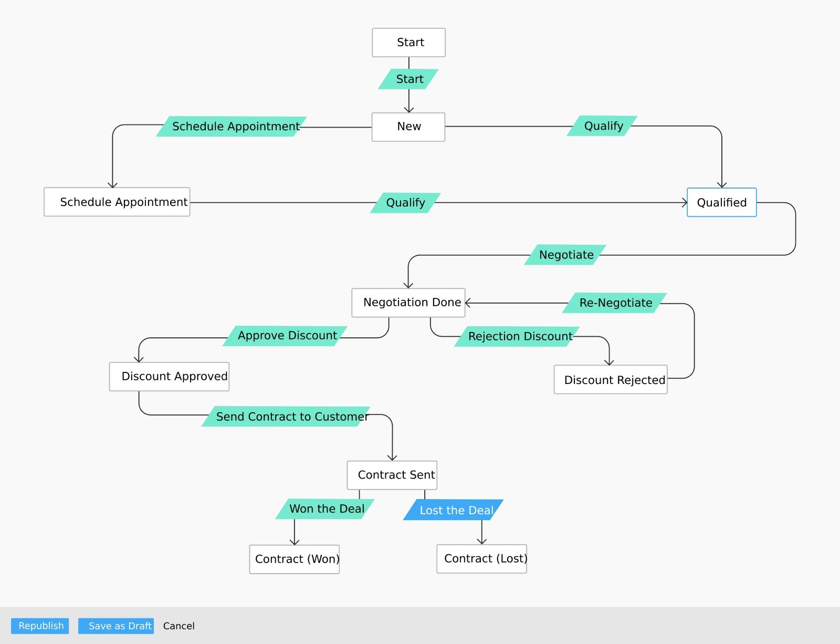Select the Contract (Won) state box

(295, 559)
